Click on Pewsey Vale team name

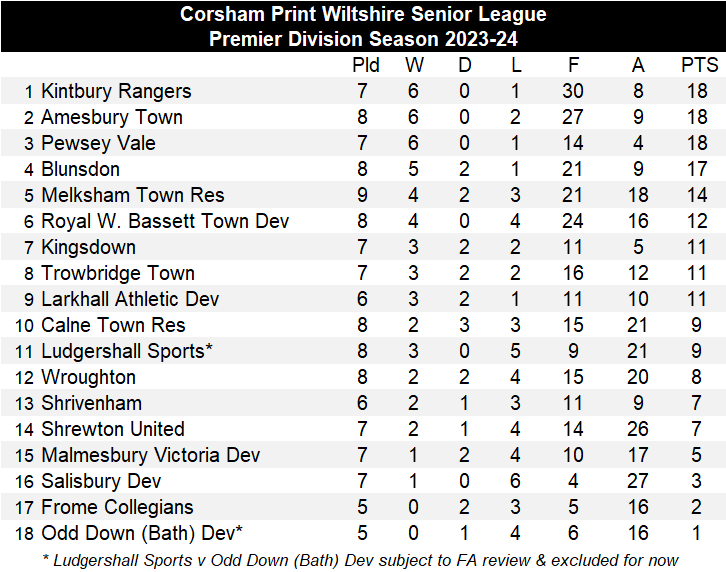tap(98, 143)
